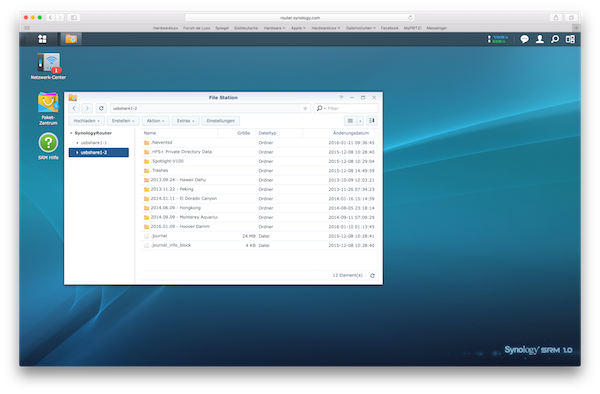Click Safari's back navigation button
This screenshot has height=394, width=600.
[x=51, y=18]
